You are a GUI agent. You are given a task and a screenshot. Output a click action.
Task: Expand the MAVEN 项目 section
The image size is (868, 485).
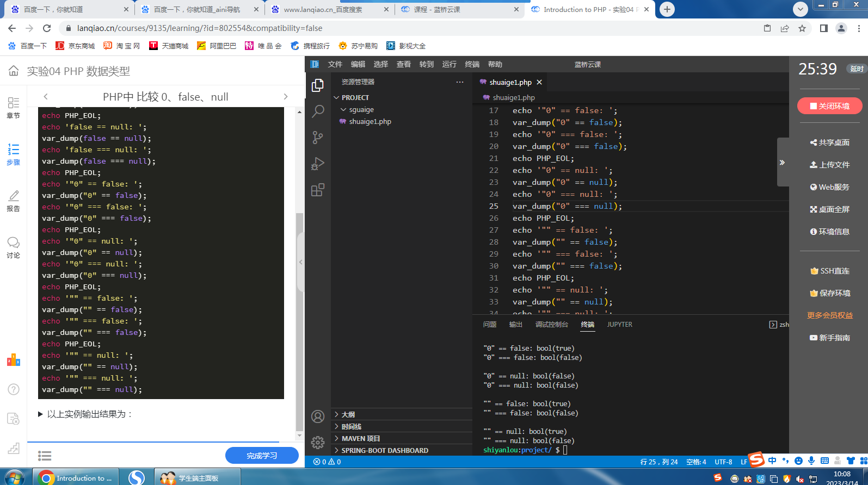tap(360, 438)
